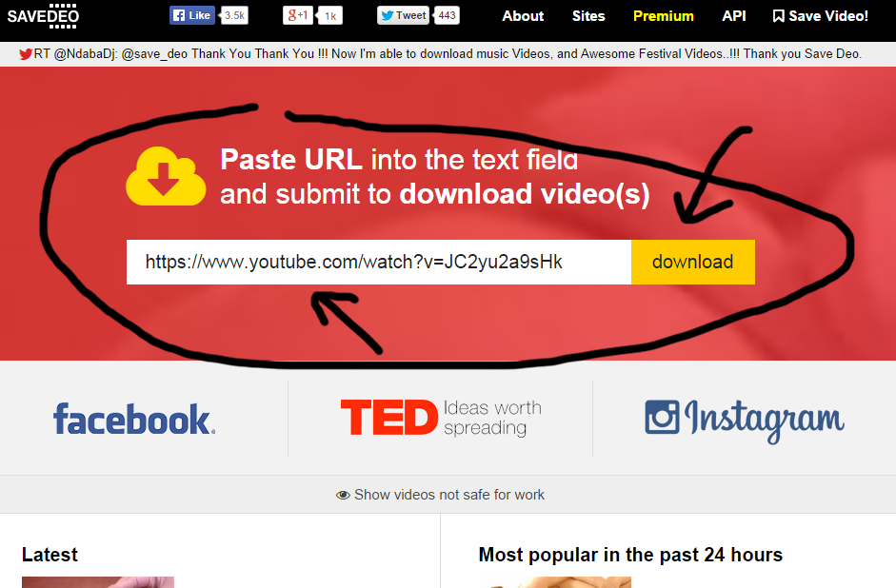Open the first thumbnail under Most popular
The image size is (896, 588).
(554, 582)
